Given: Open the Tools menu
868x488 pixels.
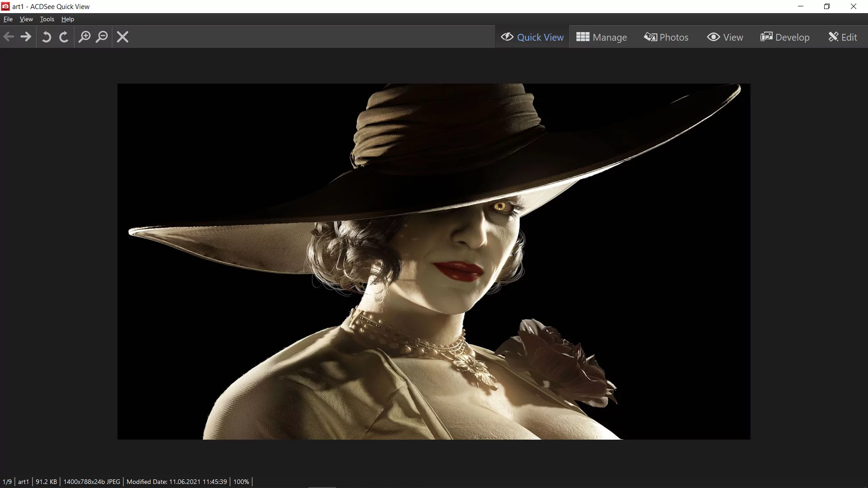Looking at the screenshot, I should tap(47, 19).
